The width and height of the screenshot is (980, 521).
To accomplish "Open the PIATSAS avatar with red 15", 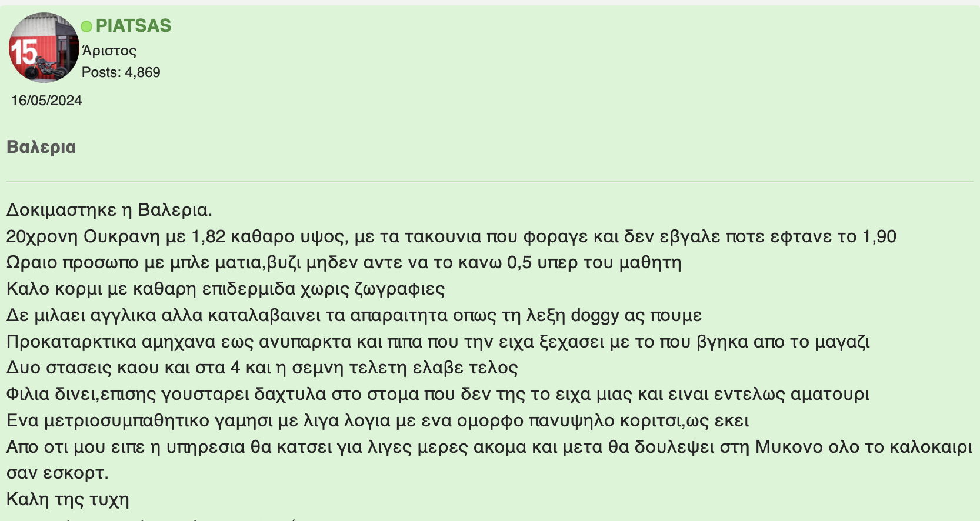I will click(44, 48).
